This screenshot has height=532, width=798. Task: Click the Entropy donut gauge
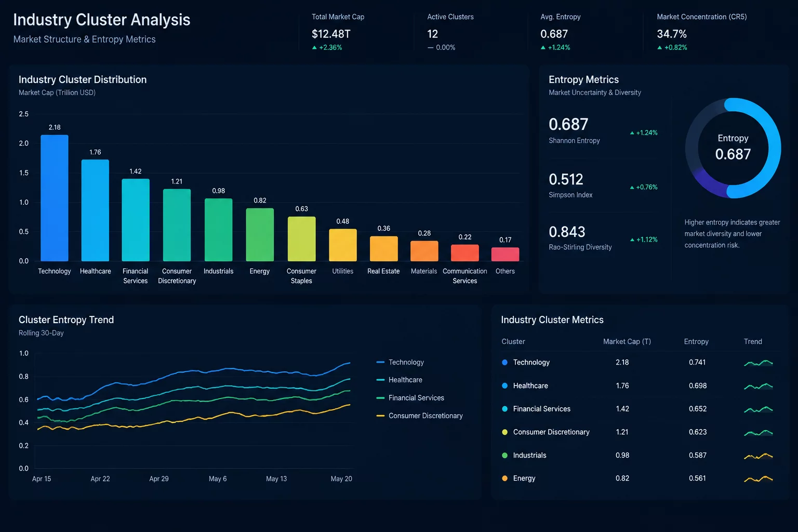coord(733,148)
